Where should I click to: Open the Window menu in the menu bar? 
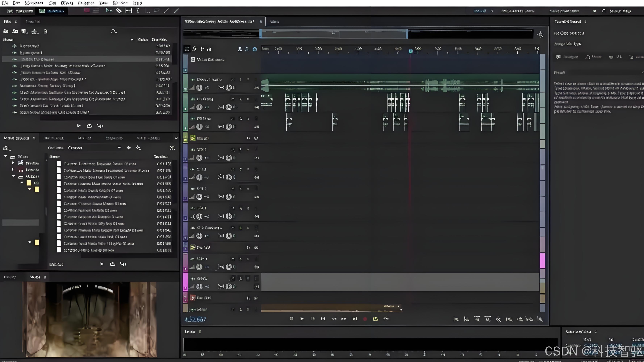tap(120, 3)
